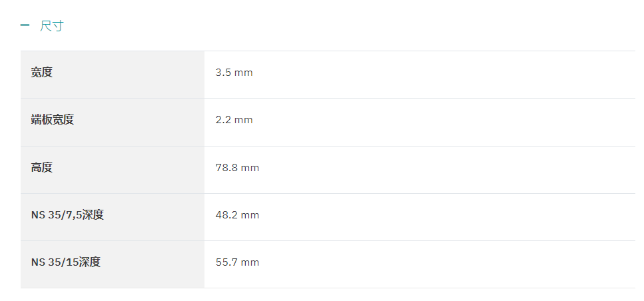Click the 宽度 table row
The height and width of the screenshot is (301, 644).
(x=328, y=75)
